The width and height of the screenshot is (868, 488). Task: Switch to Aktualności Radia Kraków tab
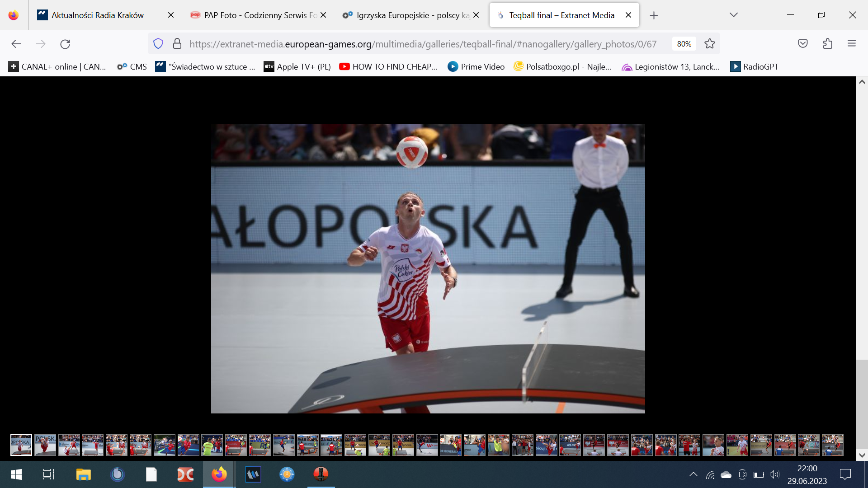(97, 15)
